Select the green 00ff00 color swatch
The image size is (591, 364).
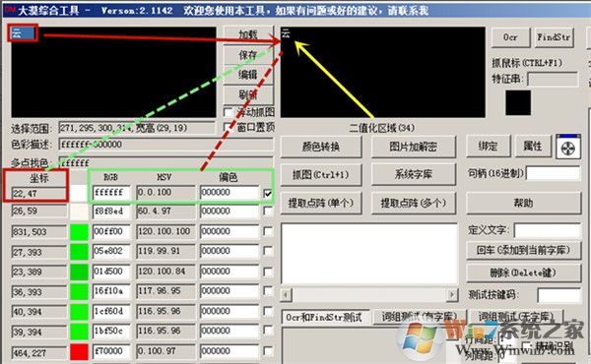click(x=79, y=231)
